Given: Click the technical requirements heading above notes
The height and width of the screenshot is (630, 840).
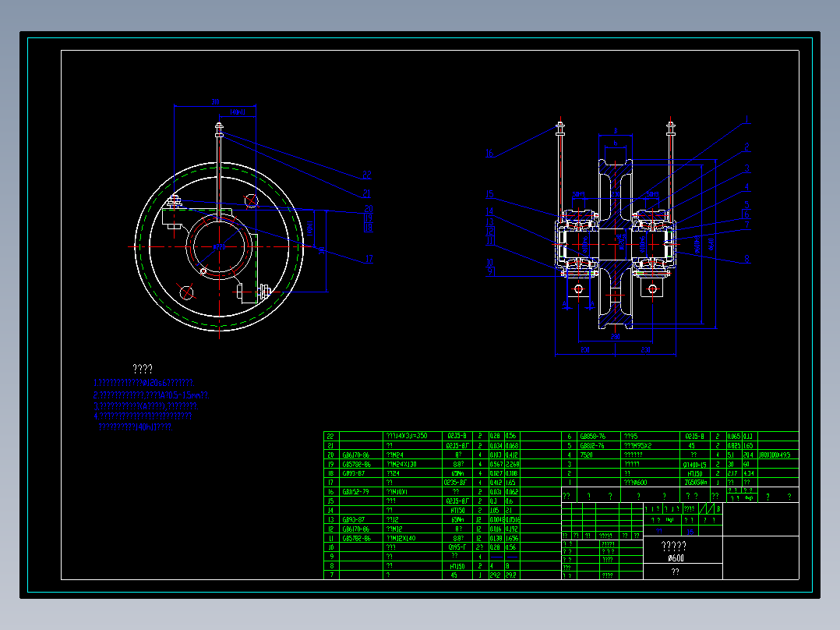Looking at the screenshot, I should coord(143,369).
